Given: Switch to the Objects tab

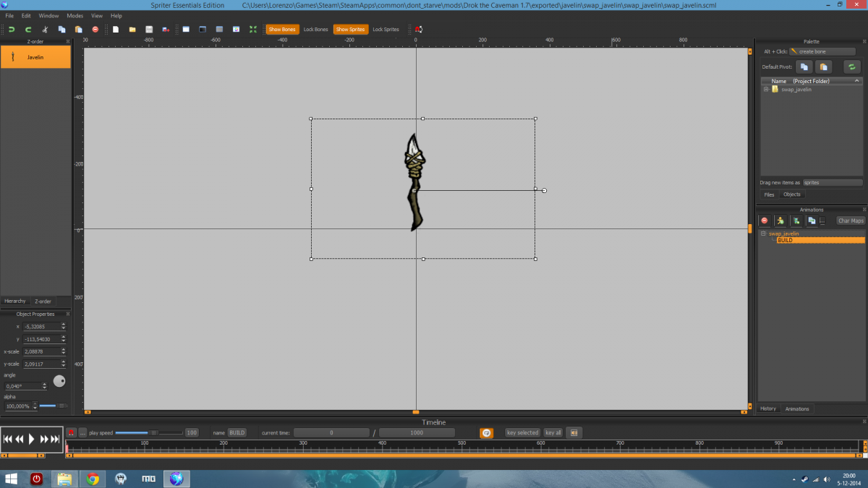Looking at the screenshot, I should click(792, 194).
